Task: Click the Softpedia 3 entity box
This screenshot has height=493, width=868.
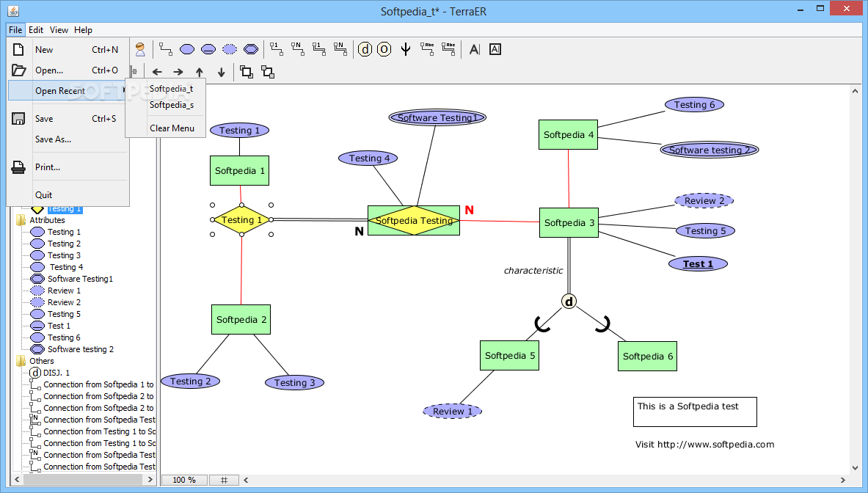Action: pos(569,222)
